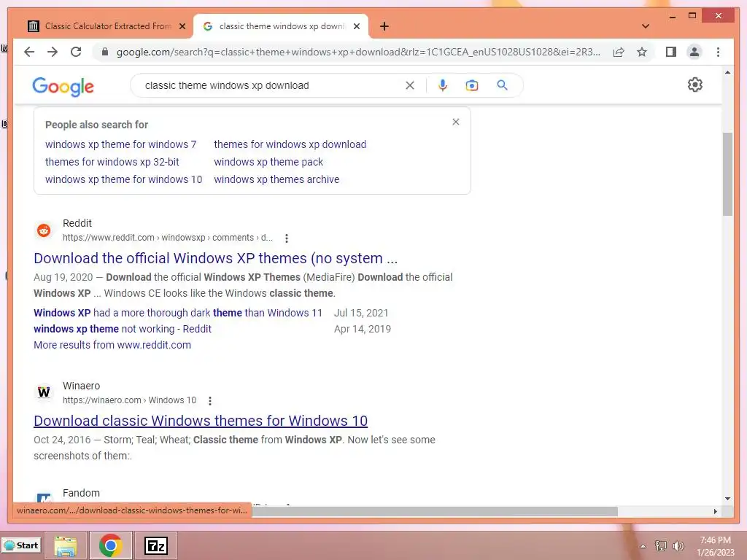This screenshot has width=747, height=560.
Task: Close the People also search for box
Action: point(456,122)
